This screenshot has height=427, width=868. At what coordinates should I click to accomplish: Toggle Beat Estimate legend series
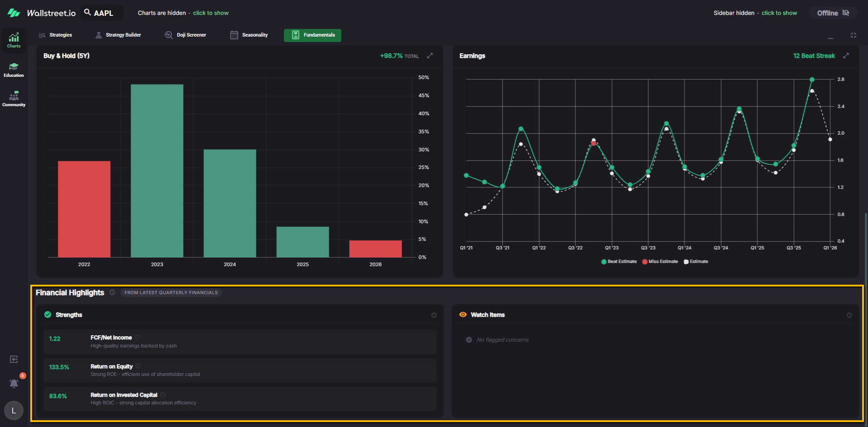click(618, 262)
